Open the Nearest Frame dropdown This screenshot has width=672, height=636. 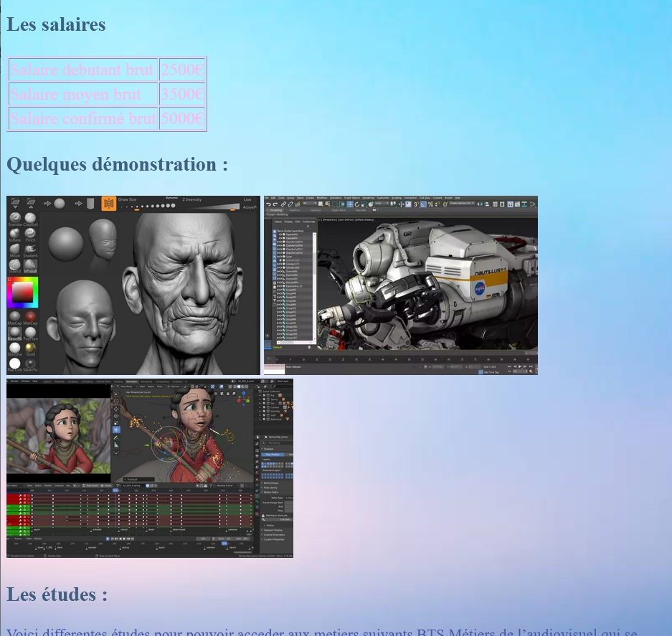226,485
